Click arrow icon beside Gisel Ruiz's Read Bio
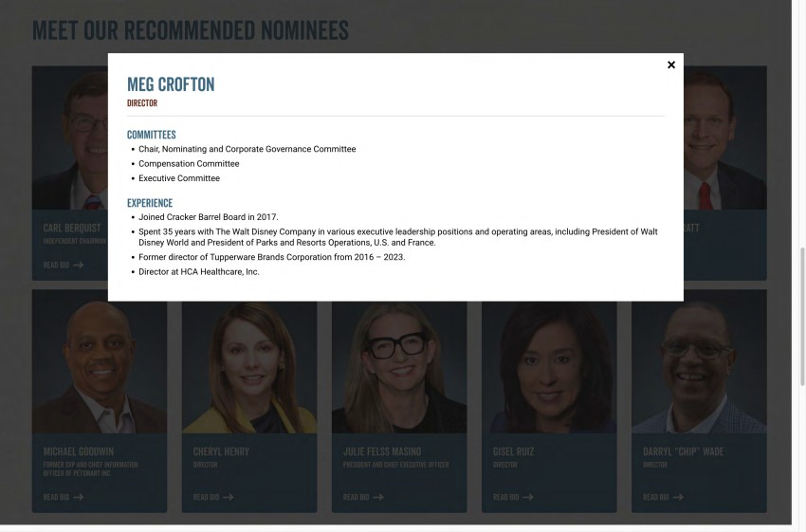 point(528,497)
